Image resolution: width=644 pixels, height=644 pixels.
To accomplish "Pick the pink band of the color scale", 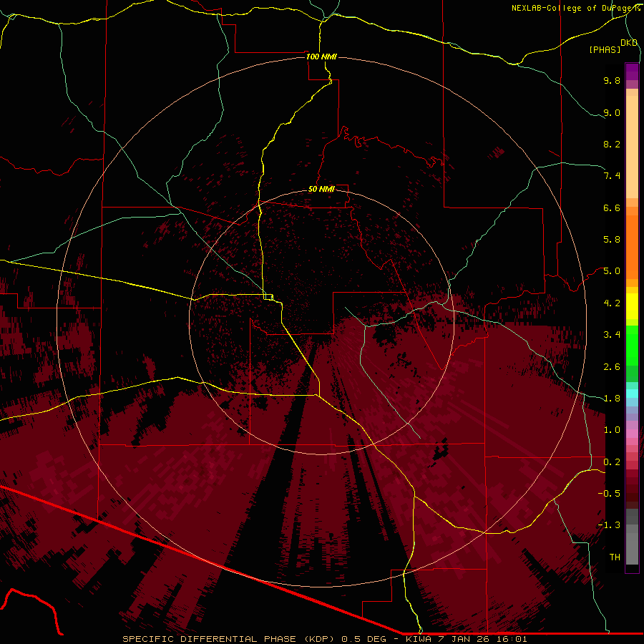I will [x=632, y=434].
